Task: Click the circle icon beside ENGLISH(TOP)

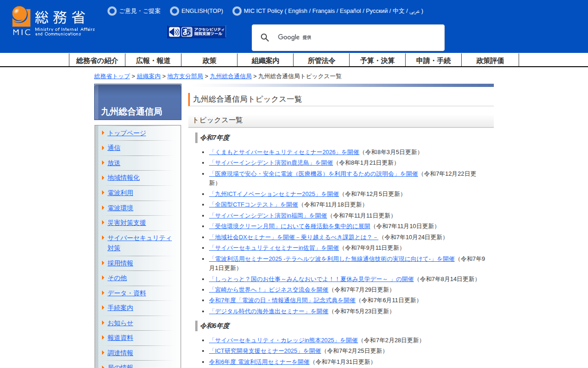Action: click(175, 11)
